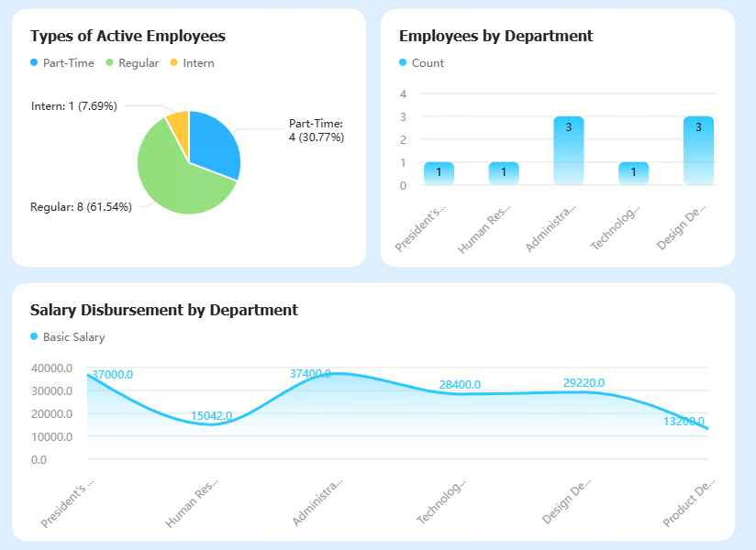Select the blue Part-Time pie slice
Viewport: 756px width, 550px height.
[212, 142]
